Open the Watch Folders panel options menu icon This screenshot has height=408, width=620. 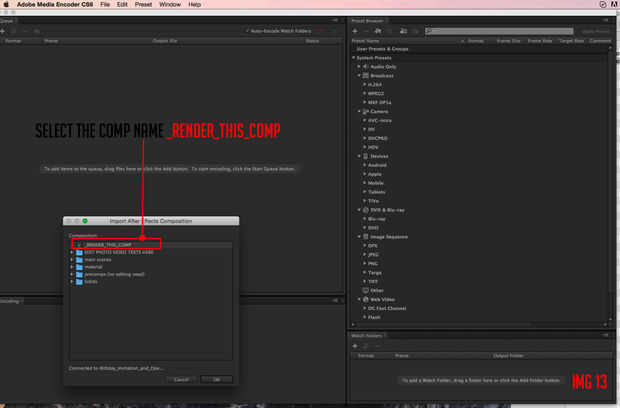coord(605,335)
